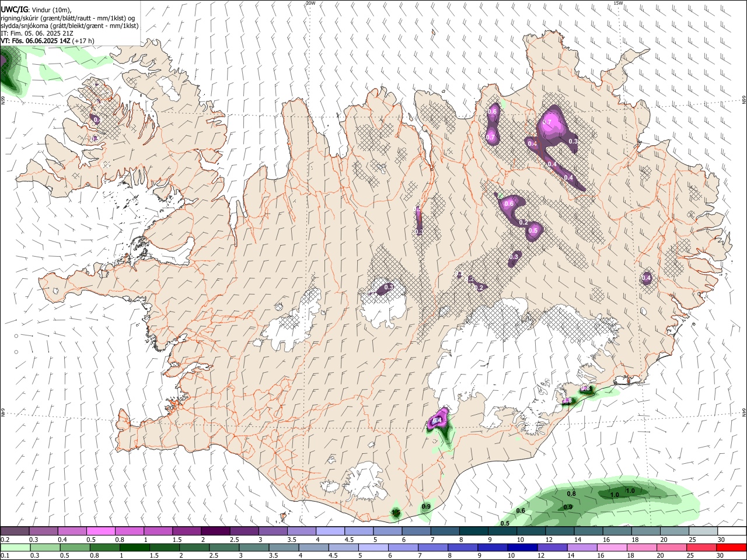Pick the bright red swatch ending at 30
The width and height of the screenshot is (747, 560).
[x=731, y=547]
